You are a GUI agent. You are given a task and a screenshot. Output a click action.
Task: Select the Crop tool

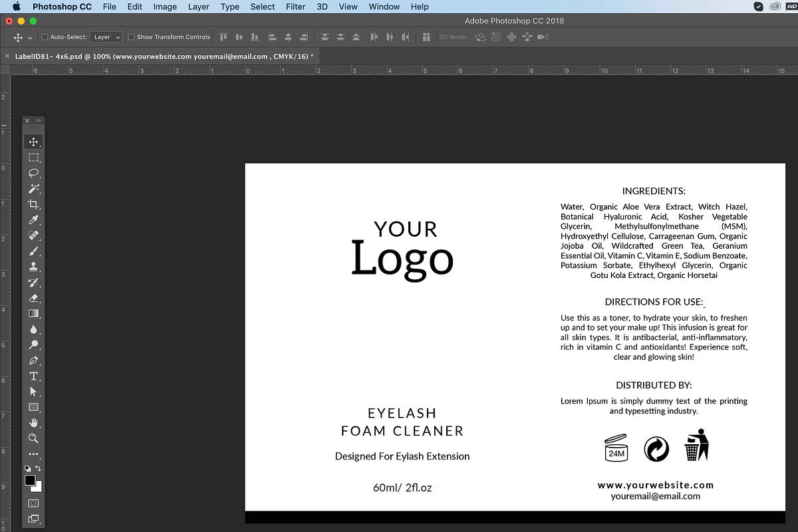33,204
